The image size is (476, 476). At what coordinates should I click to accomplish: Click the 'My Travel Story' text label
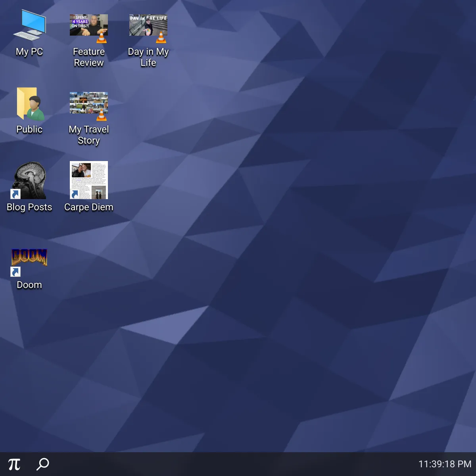coord(88,135)
